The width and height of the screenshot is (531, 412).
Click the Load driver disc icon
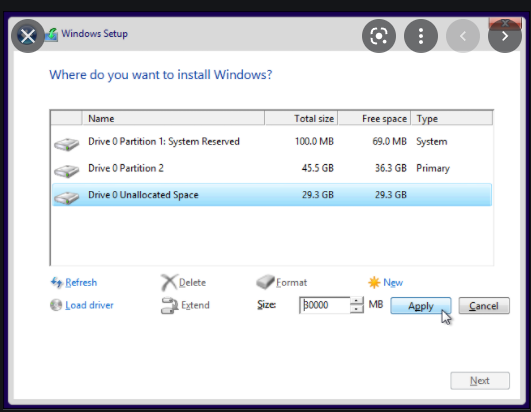click(x=56, y=305)
